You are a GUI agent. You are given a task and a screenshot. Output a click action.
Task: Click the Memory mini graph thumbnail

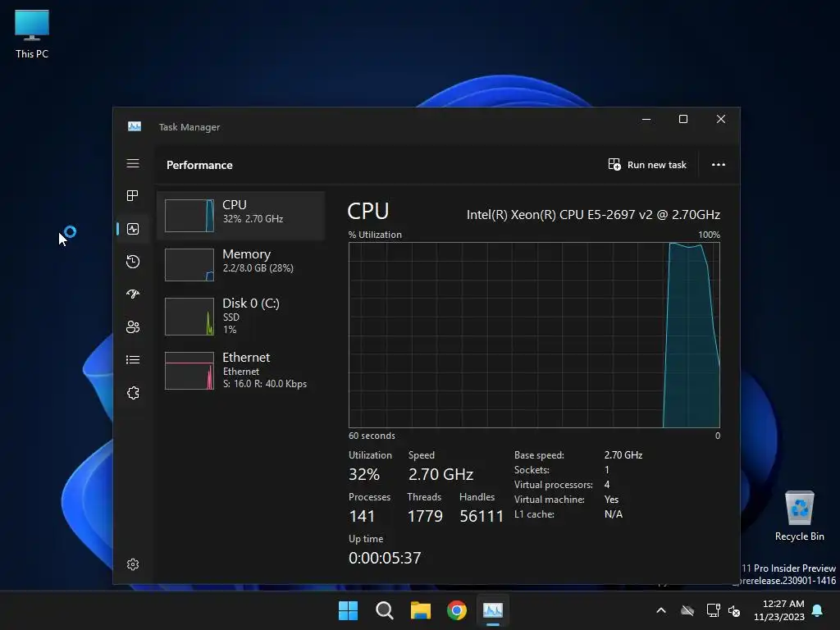[x=189, y=265]
